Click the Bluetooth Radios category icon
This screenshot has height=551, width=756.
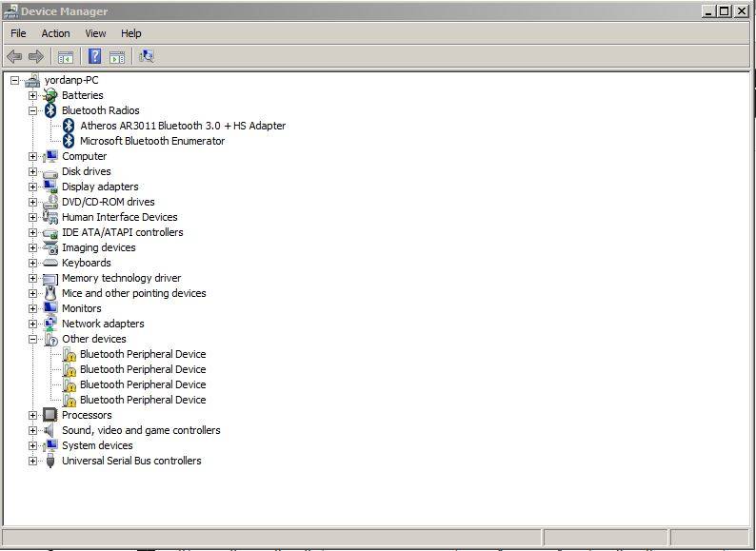click(x=50, y=110)
